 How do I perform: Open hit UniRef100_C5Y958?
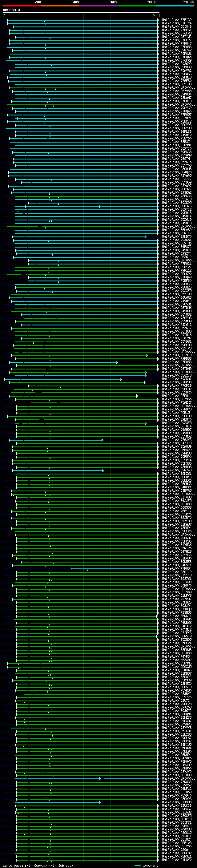click(177, 91)
